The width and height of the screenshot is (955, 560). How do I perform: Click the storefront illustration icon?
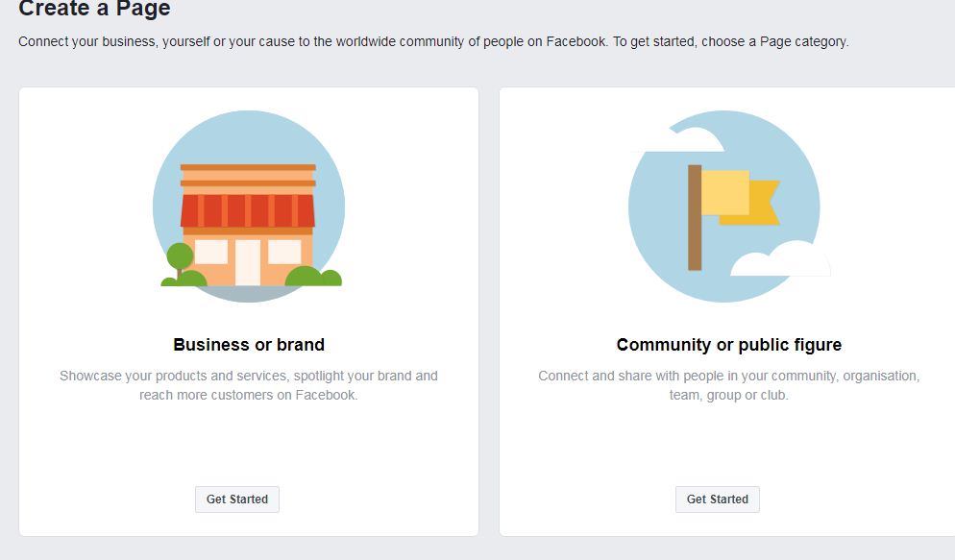248,206
